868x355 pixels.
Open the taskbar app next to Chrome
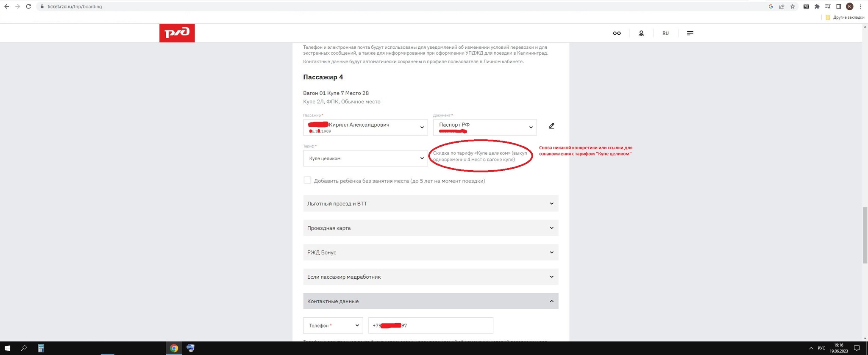(190, 348)
